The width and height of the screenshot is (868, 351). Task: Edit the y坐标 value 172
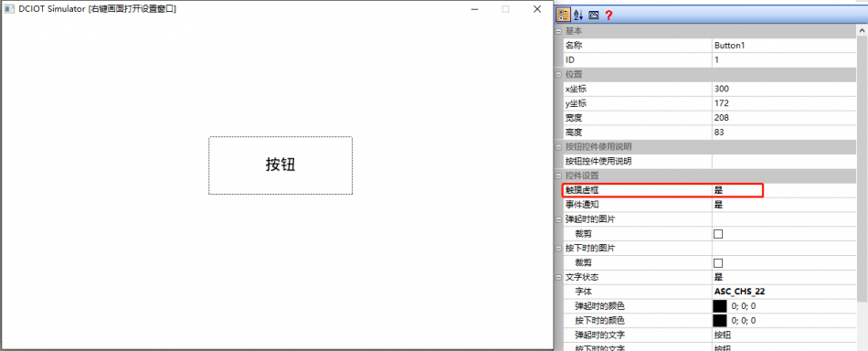tap(785, 103)
